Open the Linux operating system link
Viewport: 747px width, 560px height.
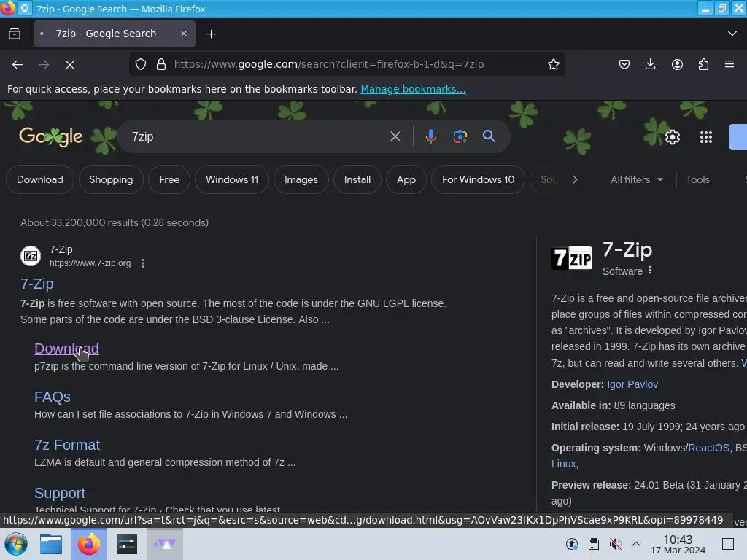564,464
